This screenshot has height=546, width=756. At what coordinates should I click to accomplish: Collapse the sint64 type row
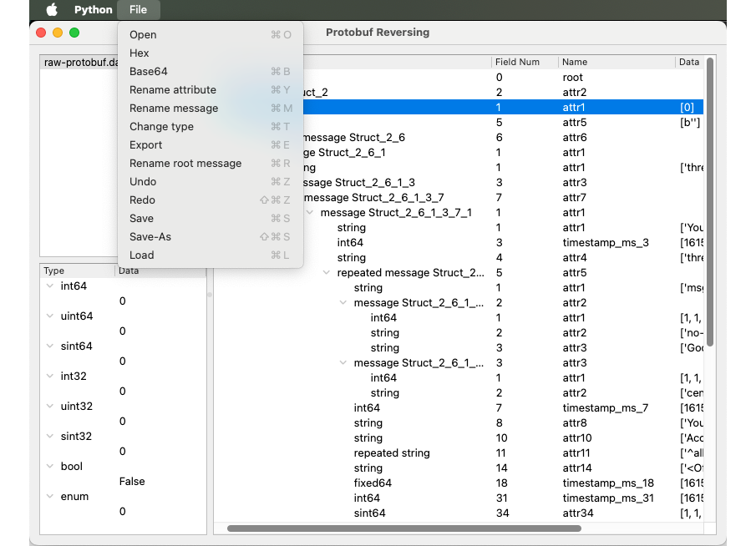[x=49, y=346]
